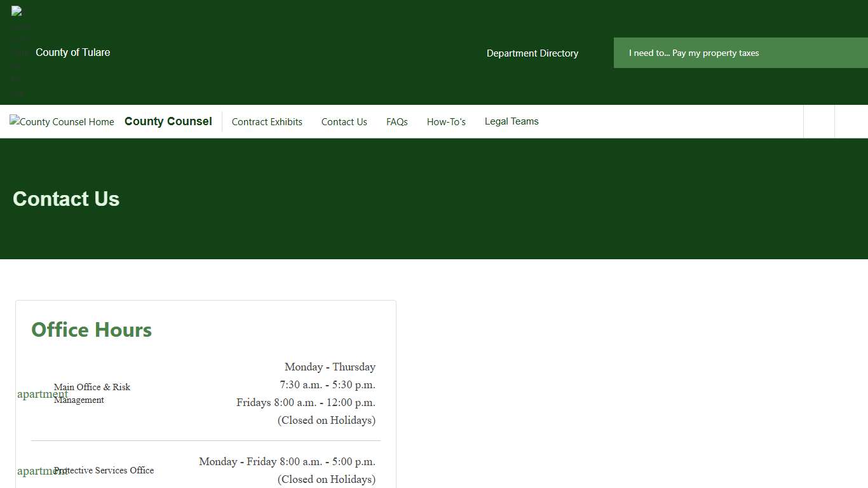Open the Department Directory

tap(532, 53)
